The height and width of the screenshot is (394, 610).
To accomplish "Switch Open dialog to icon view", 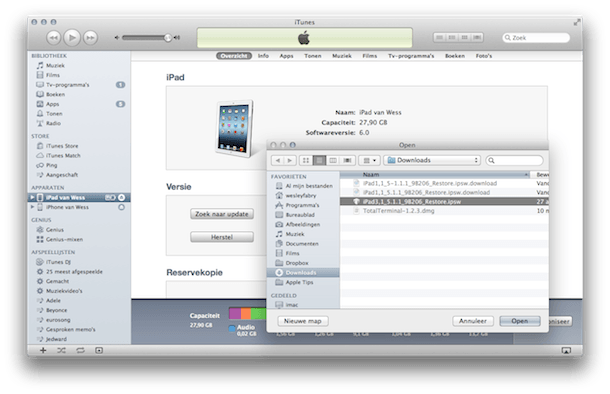I will [306, 160].
